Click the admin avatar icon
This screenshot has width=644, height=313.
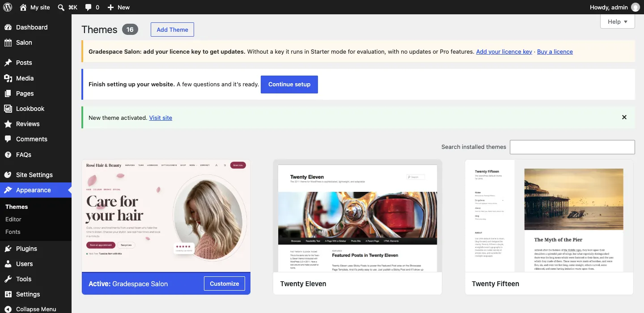point(635,7)
